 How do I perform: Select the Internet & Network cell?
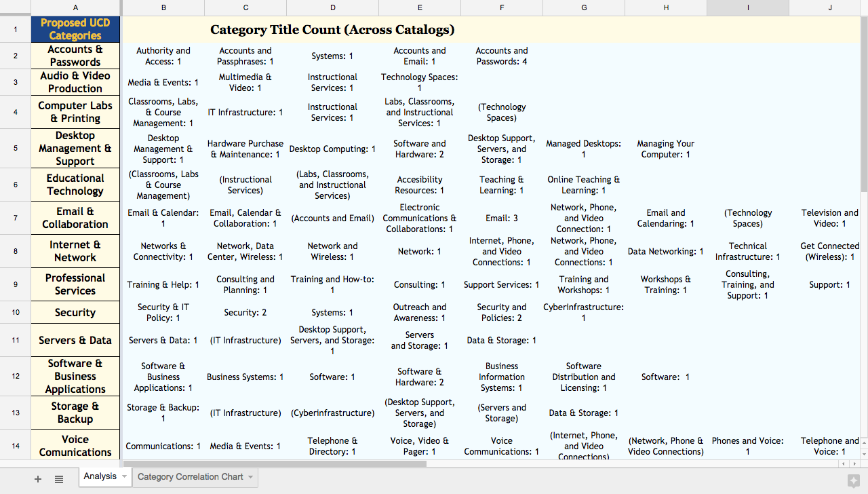[x=75, y=251]
